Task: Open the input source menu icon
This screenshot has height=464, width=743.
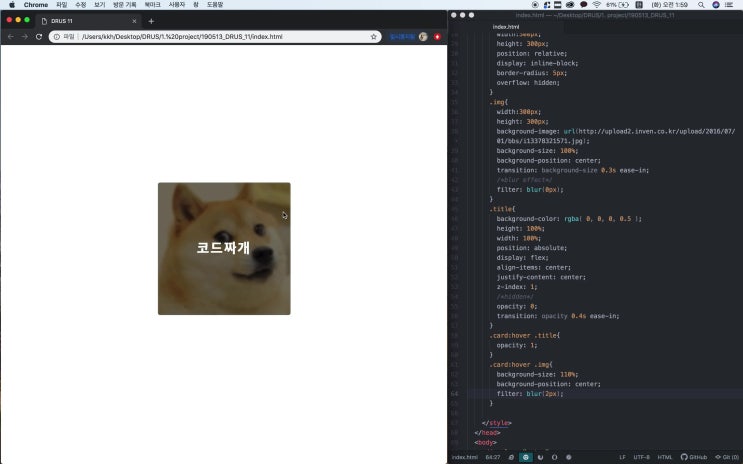Action: 639,5
